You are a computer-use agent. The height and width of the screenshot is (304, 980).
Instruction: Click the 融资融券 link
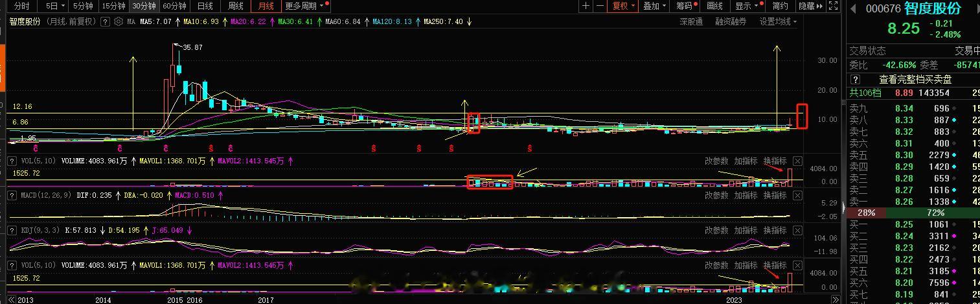731,21
